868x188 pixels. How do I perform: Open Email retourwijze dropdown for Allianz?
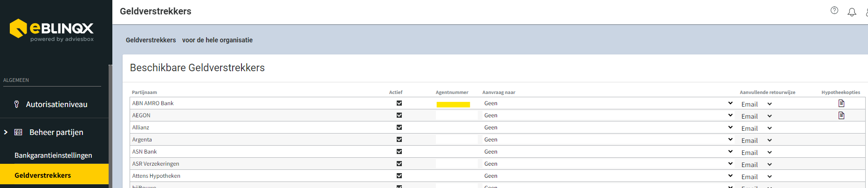tap(757, 128)
